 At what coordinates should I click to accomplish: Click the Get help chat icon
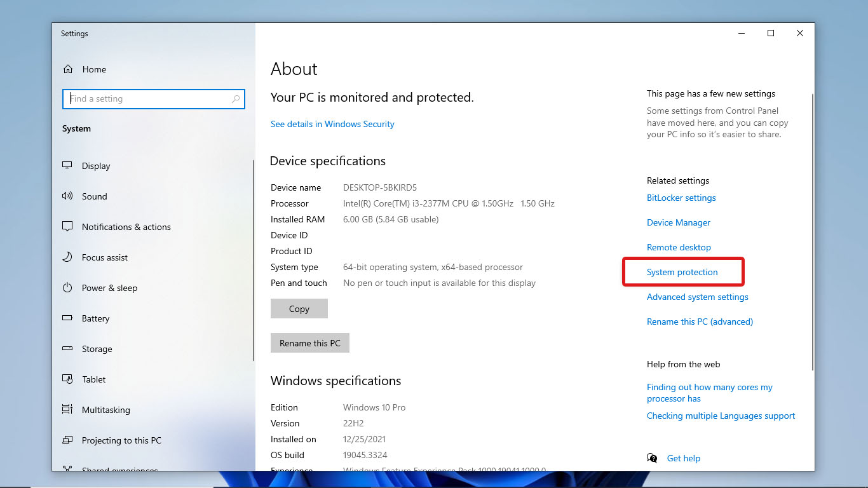[x=652, y=458]
